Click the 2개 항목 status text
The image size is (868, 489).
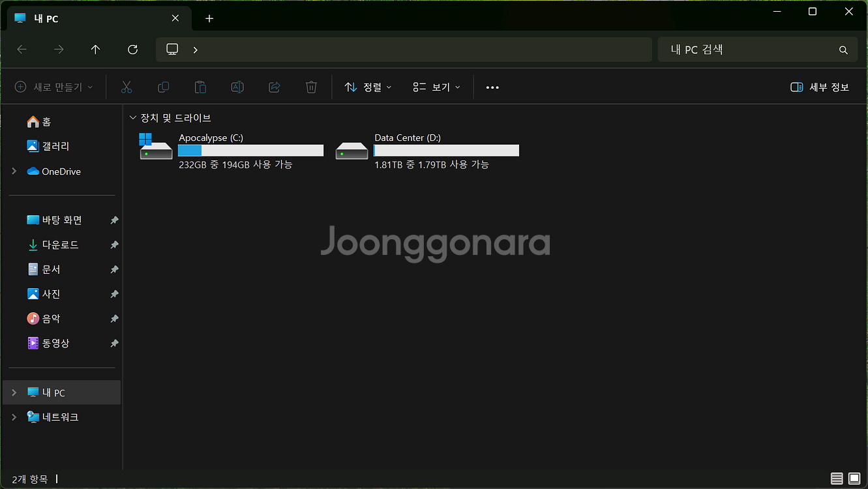point(30,479)
